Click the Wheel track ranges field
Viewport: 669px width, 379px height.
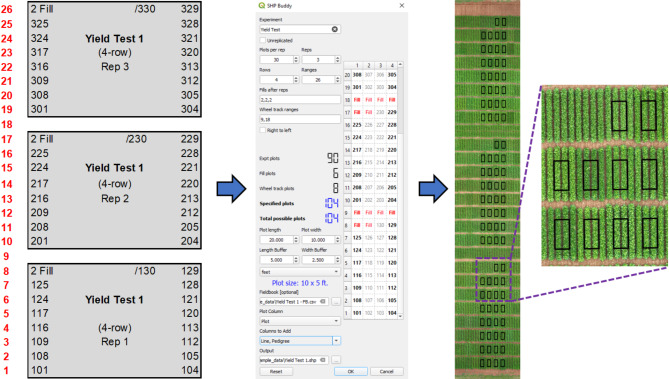coord(300,119)
